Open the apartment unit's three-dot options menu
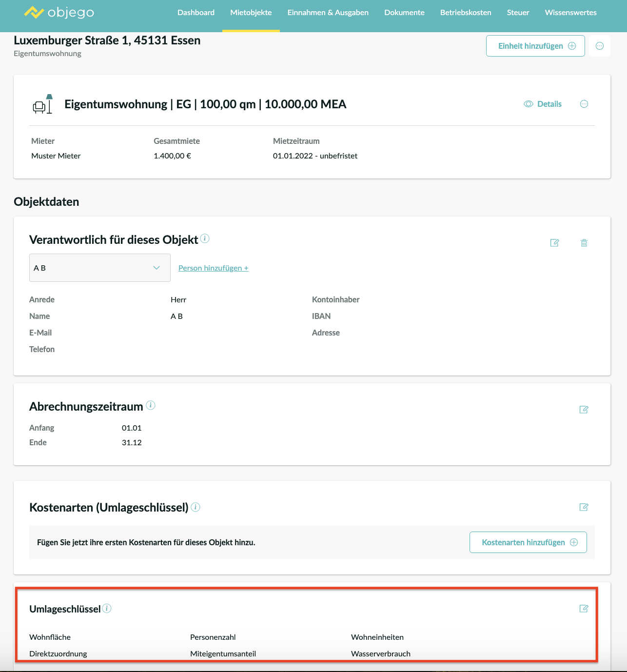The image size is (627, 672). point(584,104)
